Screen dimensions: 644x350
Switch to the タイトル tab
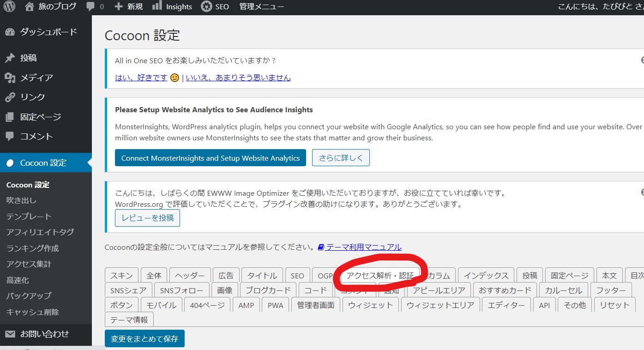pyautogui.click(x=262, y=276)
